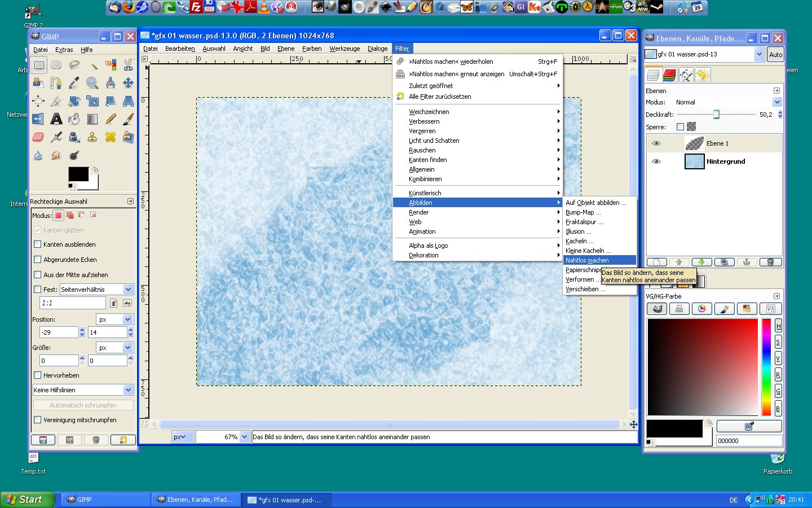
Task: Activate the Scissors Select tool
Action: tap(129, 65)
